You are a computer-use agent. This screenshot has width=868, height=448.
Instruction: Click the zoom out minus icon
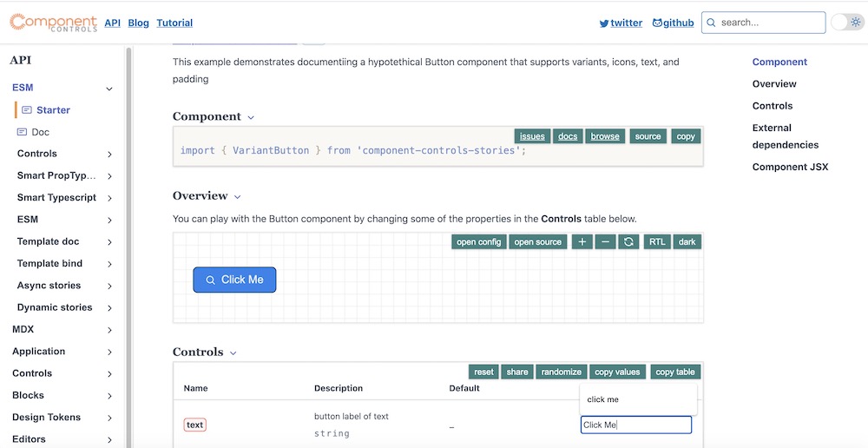coord(606,242)
